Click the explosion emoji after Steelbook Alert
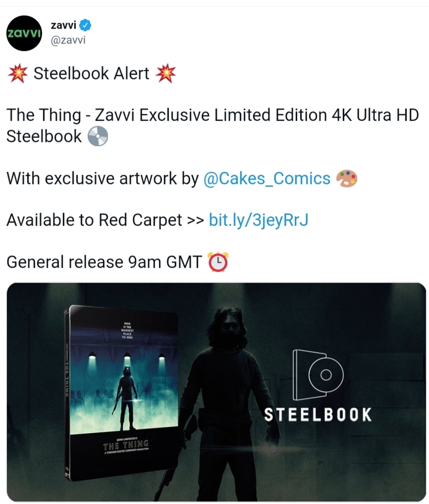Screen dimensions: 429x504 pos(165,73)
